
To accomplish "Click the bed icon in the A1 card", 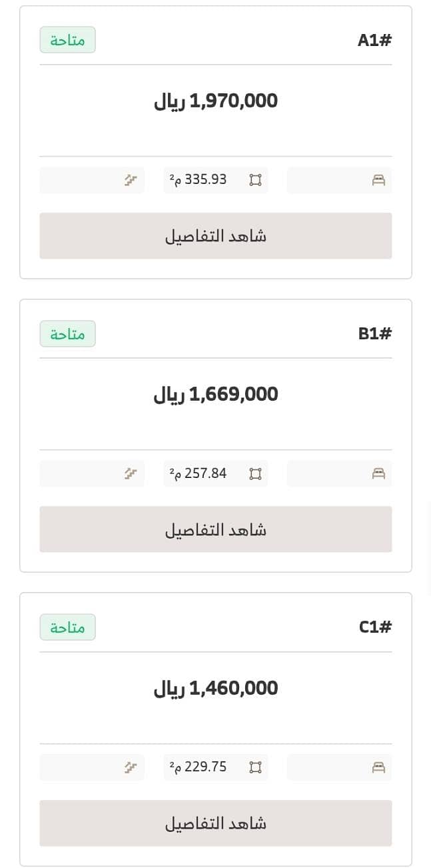I will point(378,180).
